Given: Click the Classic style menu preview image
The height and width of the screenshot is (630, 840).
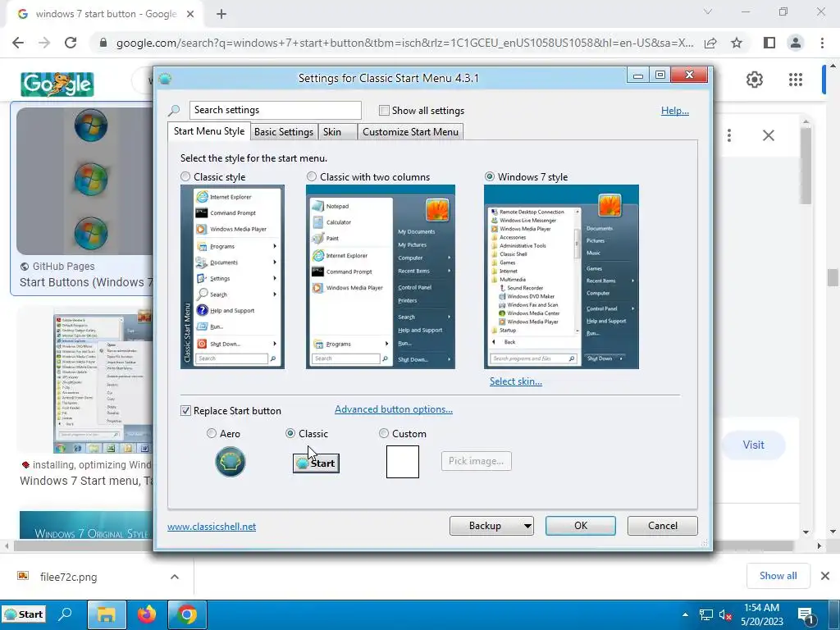Looking at the screenshot, I should 232,277.
